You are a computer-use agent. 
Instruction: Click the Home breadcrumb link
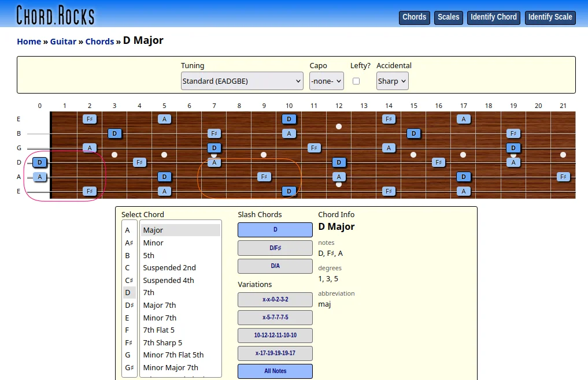pos(29,42)
